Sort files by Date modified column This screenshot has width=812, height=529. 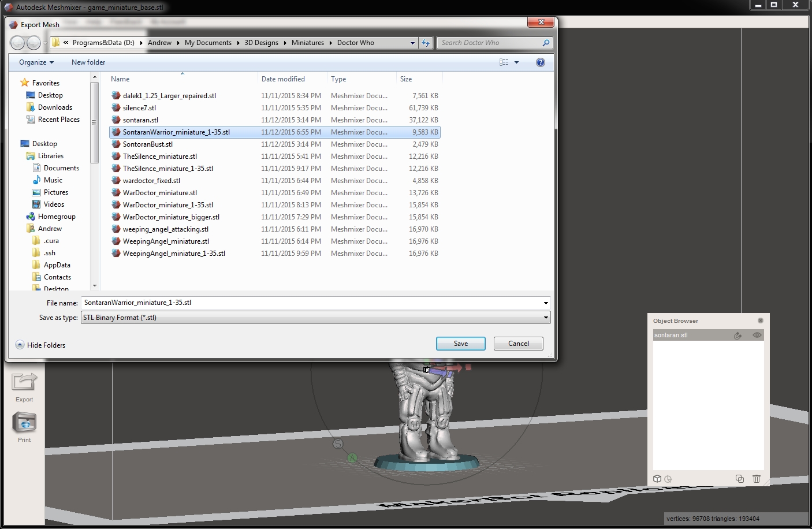tap(292, 79)
